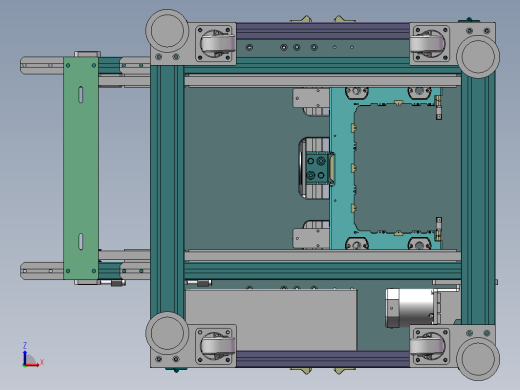Select the large gray rectangular box
The height and width of the screenshot is (390, 520).
271,320
